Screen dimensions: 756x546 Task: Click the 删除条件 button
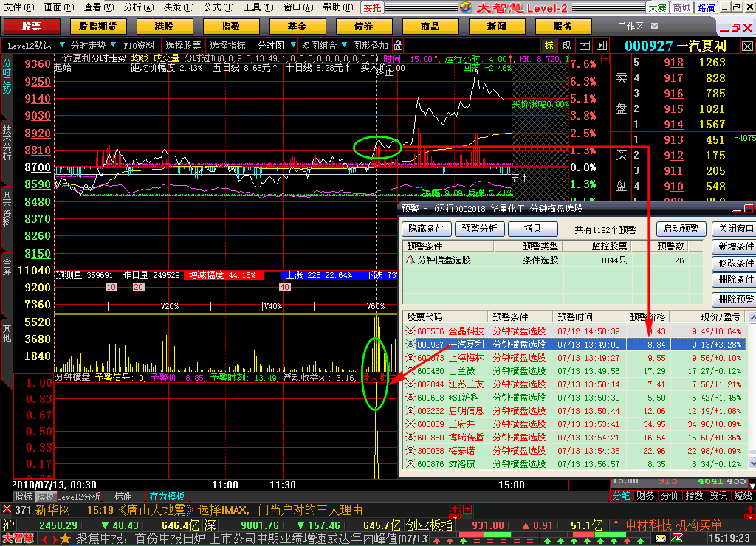[736, 280]
